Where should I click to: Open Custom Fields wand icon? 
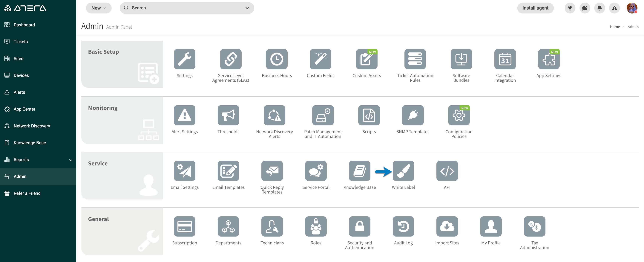[x=321, y=59]
